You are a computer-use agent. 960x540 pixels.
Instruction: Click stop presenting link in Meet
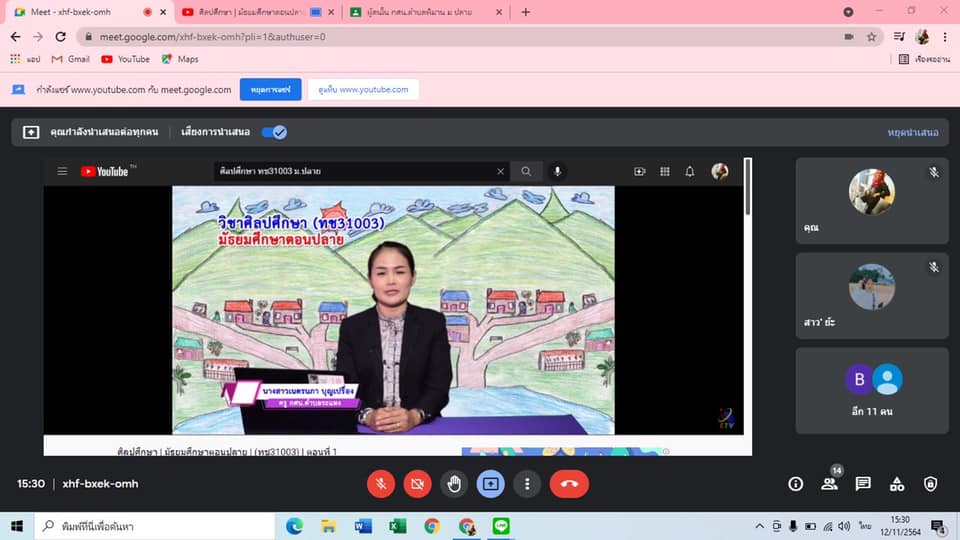[912, 132]
